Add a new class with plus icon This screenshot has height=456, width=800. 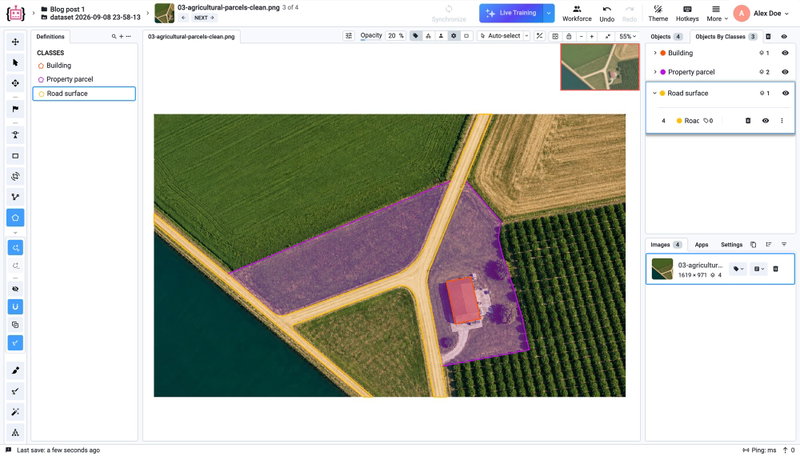click(x=121, y=37)
